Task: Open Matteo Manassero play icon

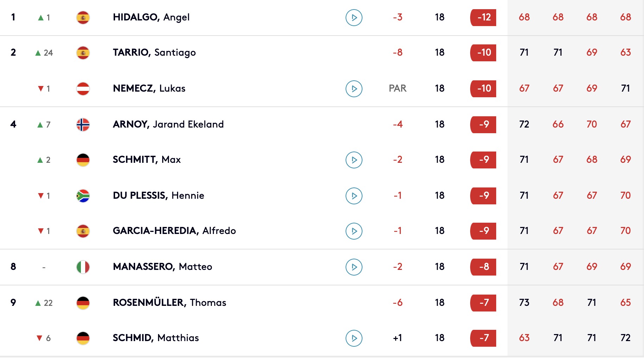Action: pyautogui.click(x=354, y=267)
